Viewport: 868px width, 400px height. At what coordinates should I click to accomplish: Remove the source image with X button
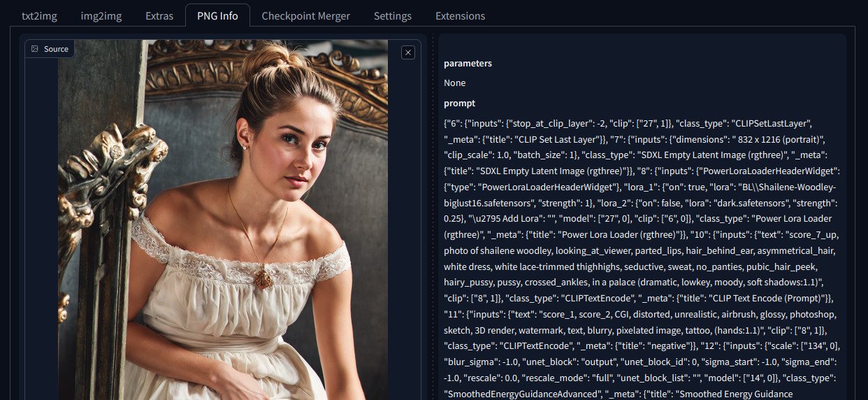tap(408, 52)
